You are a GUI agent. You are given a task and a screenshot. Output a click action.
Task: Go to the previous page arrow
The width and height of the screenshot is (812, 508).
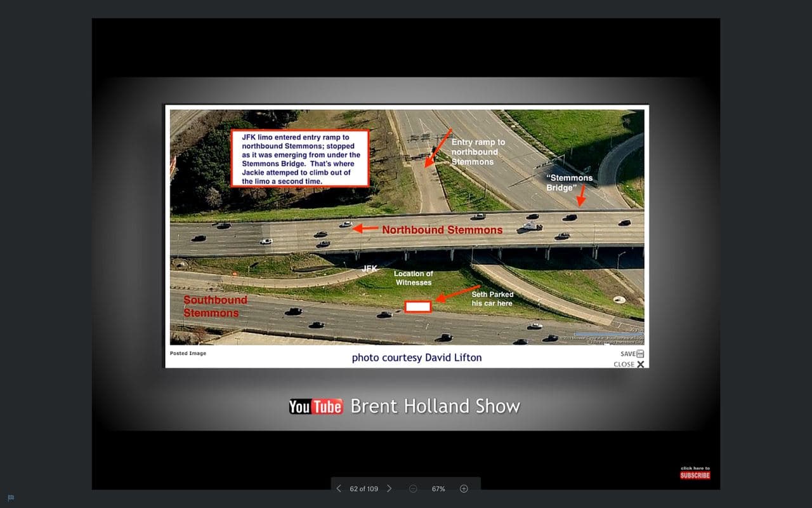coord(339,488)
